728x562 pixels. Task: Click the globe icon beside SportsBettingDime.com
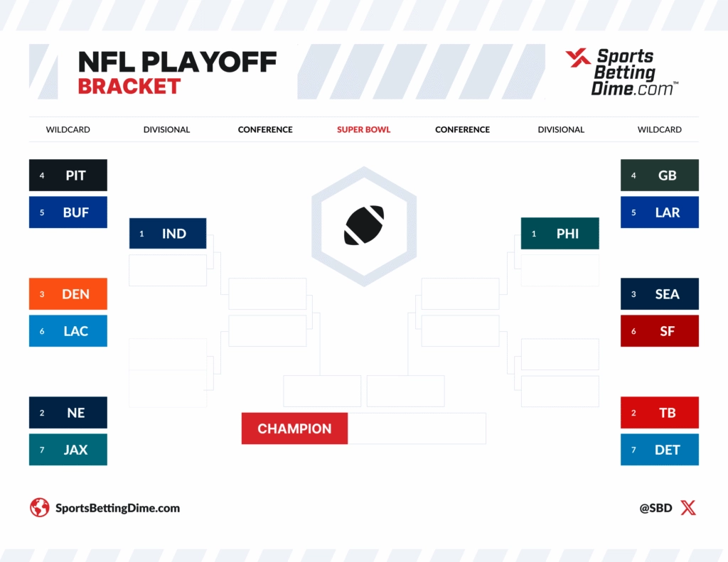tap(39, 507)
